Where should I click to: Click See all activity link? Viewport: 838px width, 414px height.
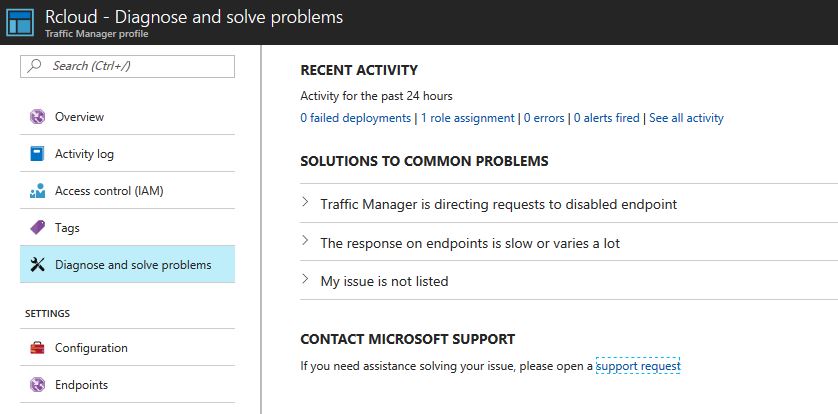pos(686,118)
